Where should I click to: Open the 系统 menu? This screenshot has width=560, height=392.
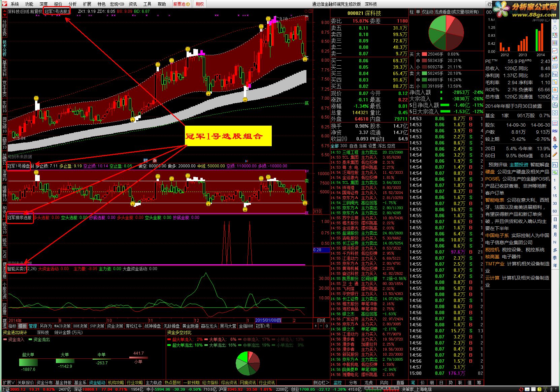[15, 4]
